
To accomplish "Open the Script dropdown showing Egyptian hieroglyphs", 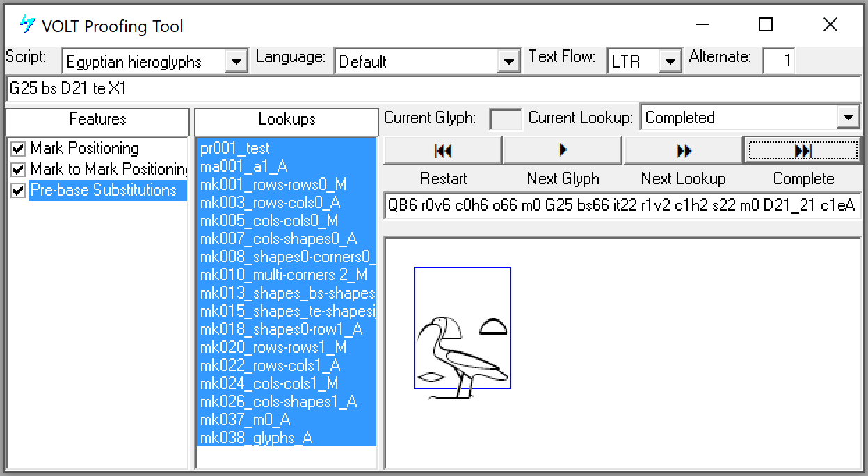I will tap(237, 61).
